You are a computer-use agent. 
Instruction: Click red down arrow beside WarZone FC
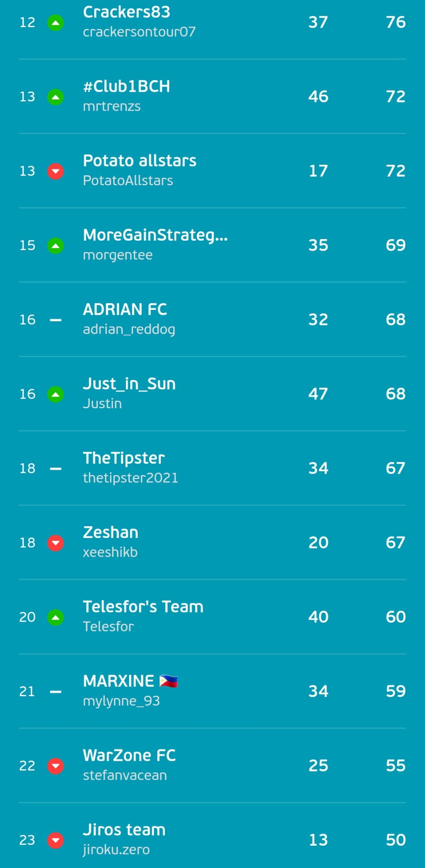pos(56,766)
